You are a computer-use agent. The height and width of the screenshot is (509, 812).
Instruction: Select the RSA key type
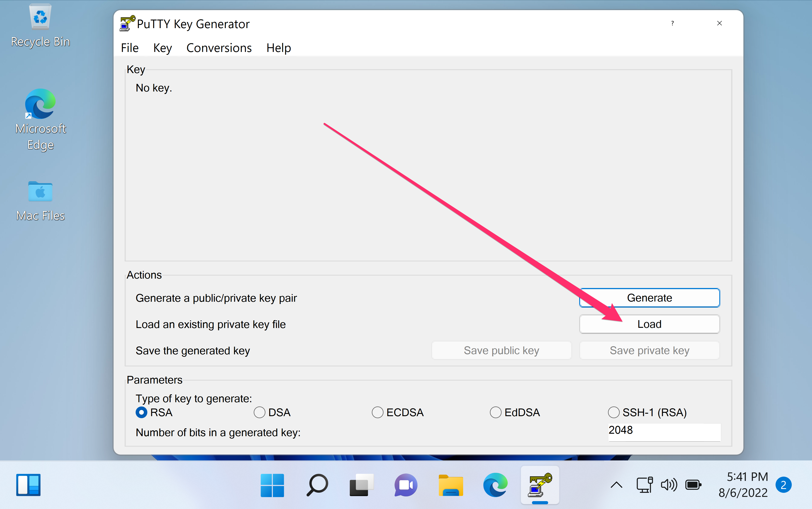[154, 412]
